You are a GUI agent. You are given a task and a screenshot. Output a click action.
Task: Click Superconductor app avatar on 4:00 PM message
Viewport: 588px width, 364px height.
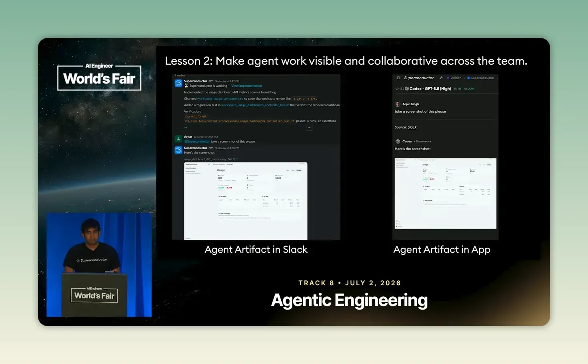[x=178, y=150]
